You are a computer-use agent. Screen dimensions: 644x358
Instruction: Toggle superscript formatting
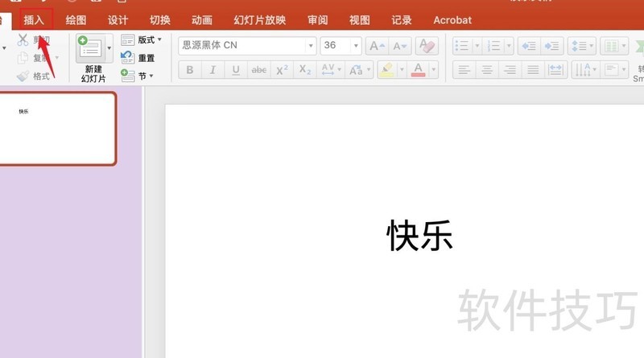pyautogui.click(x=282, y=70)
